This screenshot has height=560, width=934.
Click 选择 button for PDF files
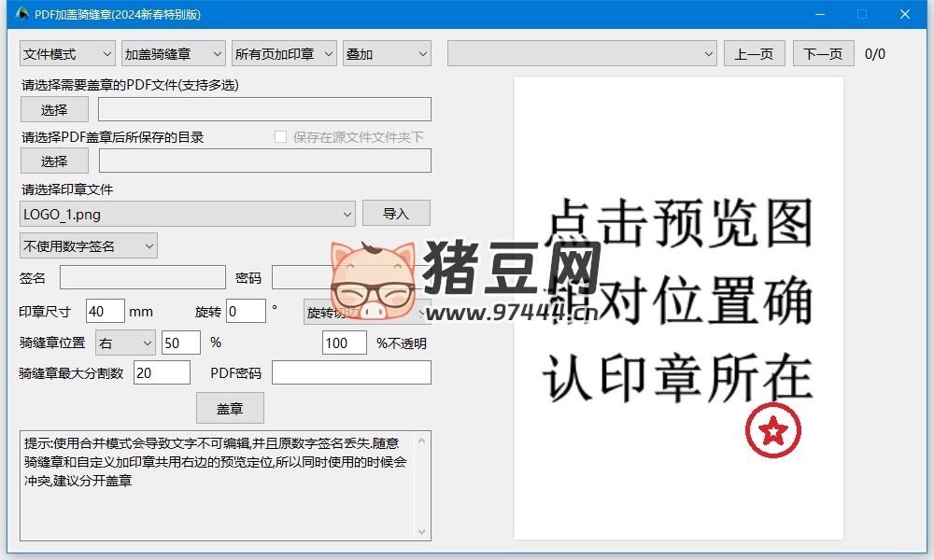point(54,109)
